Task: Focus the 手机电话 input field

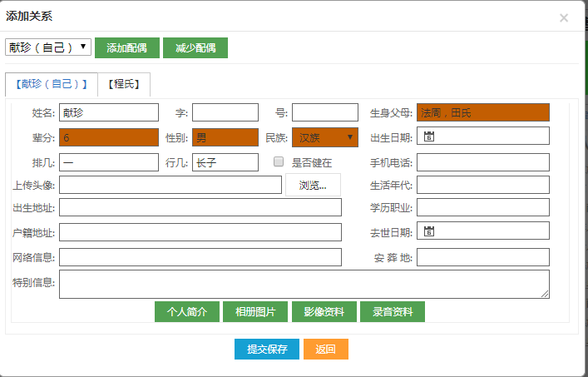Action: click(482, 162)
